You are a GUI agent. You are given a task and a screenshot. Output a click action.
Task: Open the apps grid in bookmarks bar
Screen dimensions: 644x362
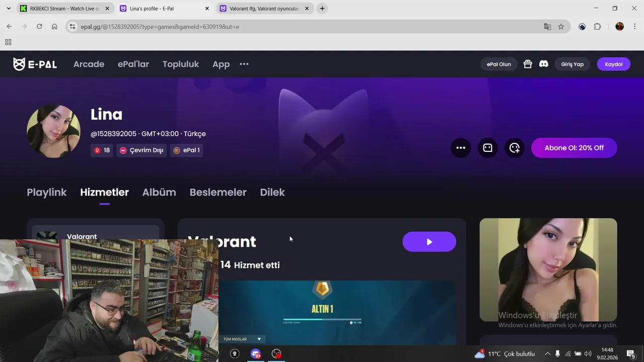click(8, 42)
